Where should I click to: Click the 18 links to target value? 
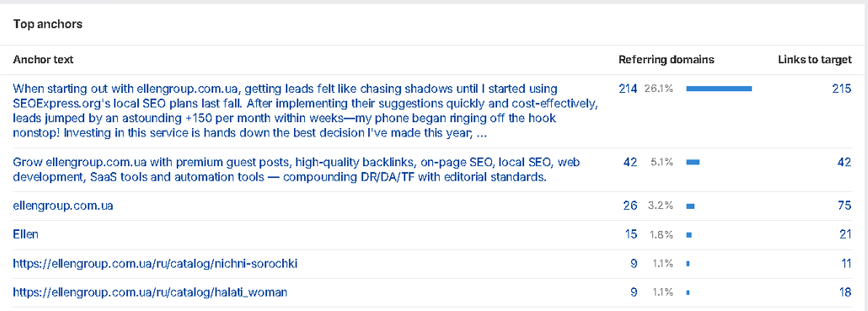(x=845, y=292)
